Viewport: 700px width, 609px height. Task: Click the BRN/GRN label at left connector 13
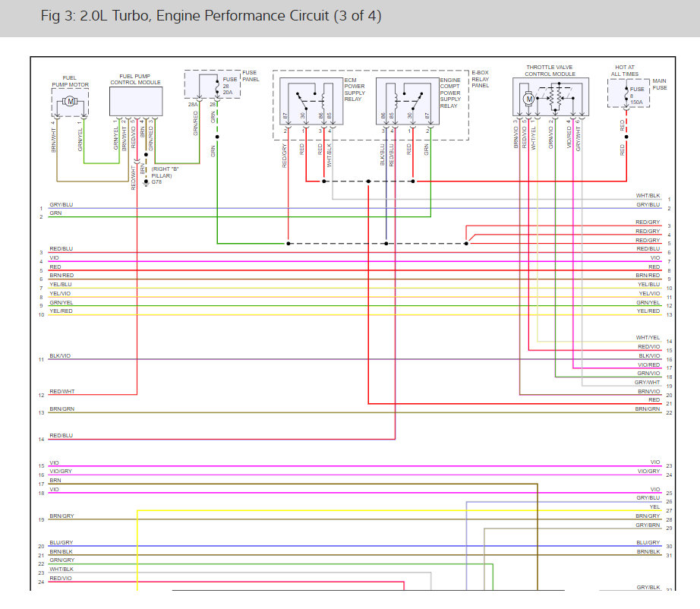[61, 409]
